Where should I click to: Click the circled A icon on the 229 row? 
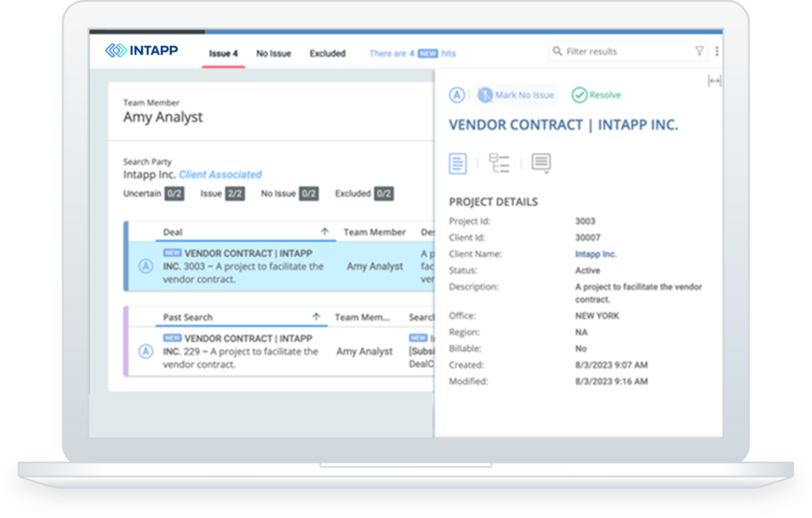(146, 351)
